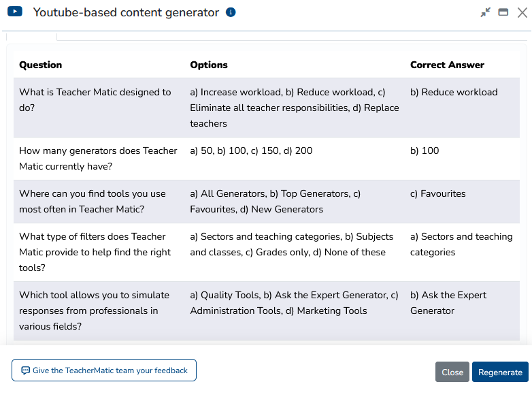The height and width of the screenshot is (397, 532).
Task: Click the "b) 100" correct answer cell
Action: click(425, 150)
